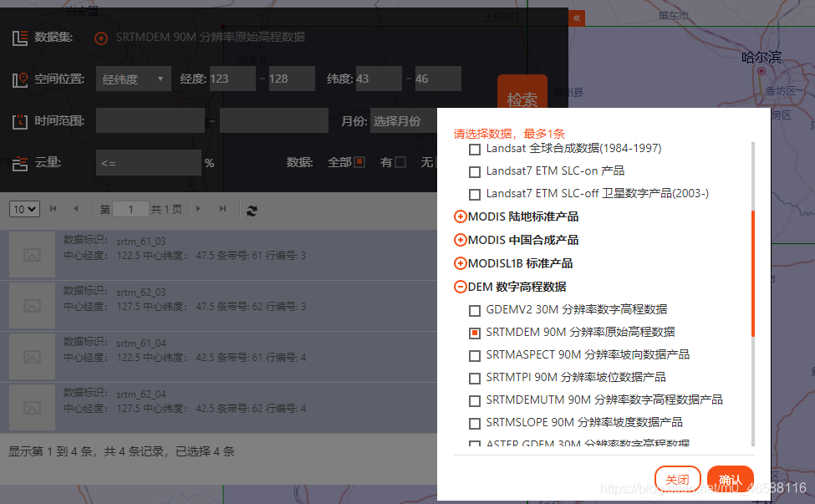The image size is (815, 504).
Task: Go to first results page
Action: [53, 209]
